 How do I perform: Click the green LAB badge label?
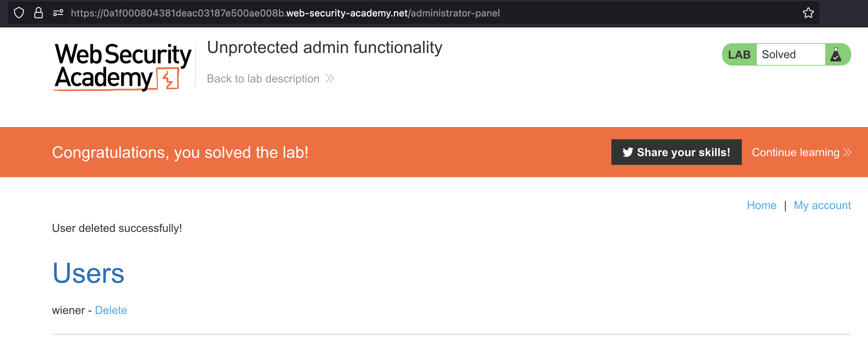739,55
